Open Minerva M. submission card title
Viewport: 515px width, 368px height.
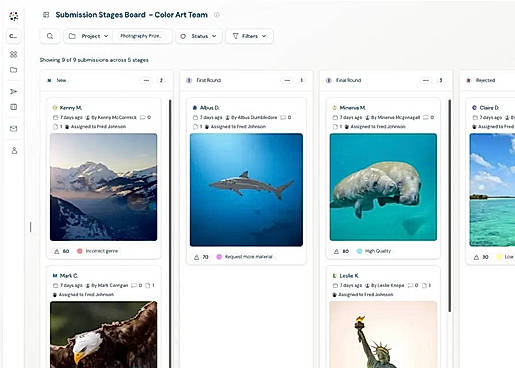click(353, 108)
